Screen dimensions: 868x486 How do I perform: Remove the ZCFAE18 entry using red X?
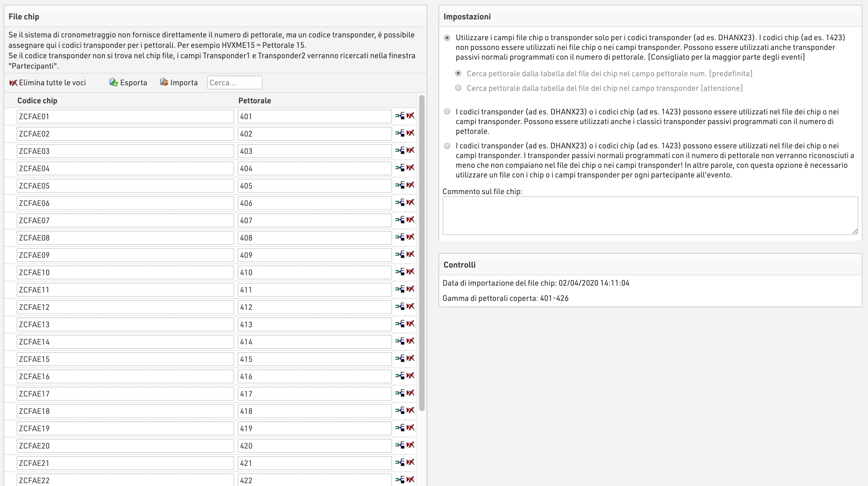tap(410, 410)
